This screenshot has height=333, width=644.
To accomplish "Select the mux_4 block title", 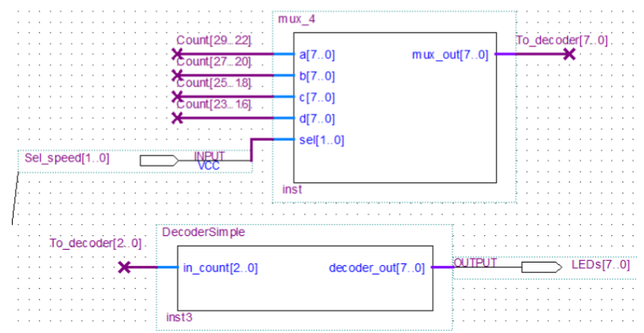I will click(x=297, y=19).
